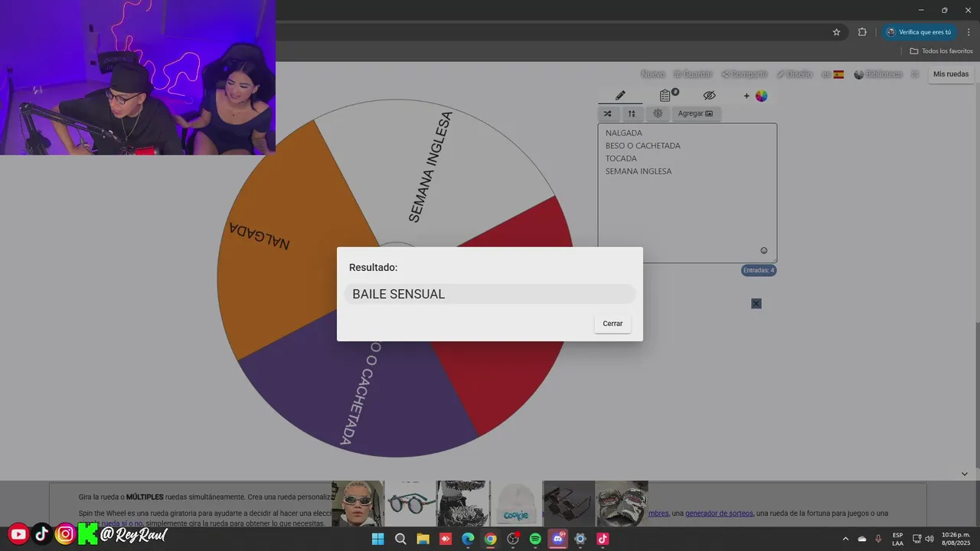The image size is (980, 551).
Task: Open Settings gear from the taskbar
Action: 580,539
